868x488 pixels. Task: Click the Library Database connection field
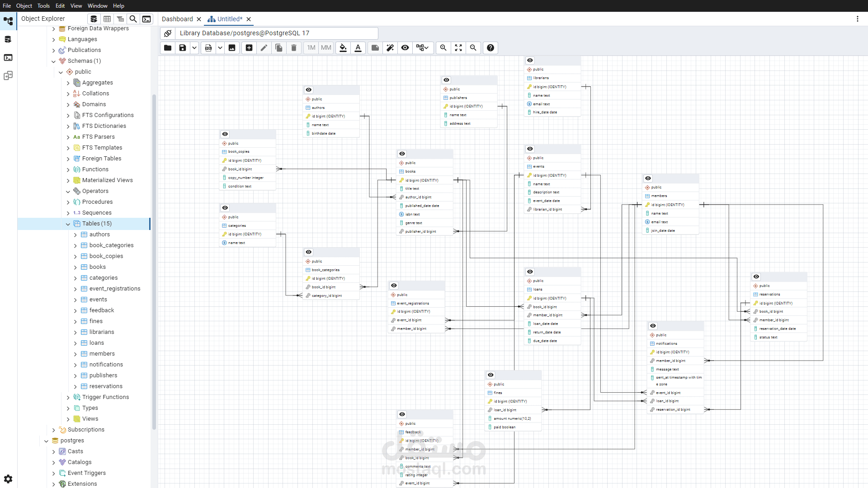pos(277,33)
